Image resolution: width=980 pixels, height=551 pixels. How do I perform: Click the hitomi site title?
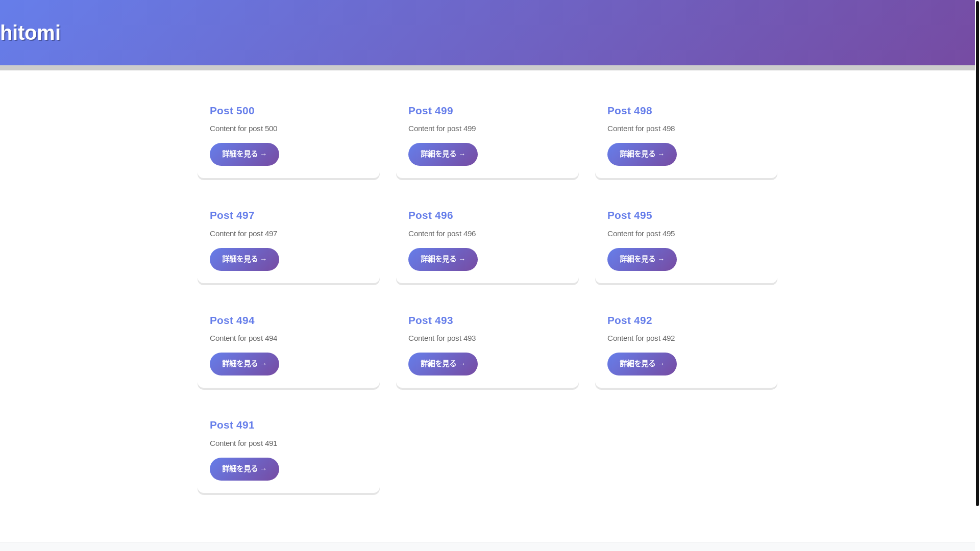(x=31, y=33)
